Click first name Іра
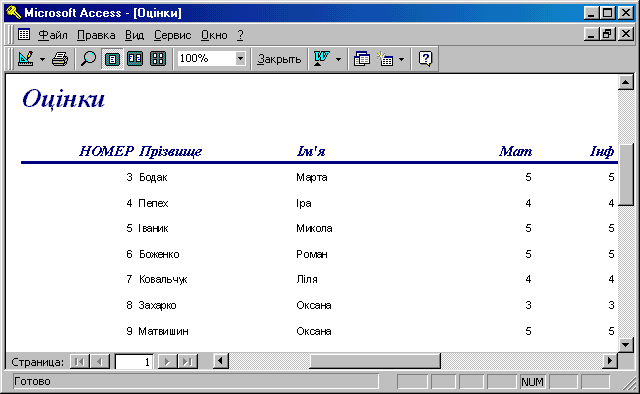 [304, 203]
